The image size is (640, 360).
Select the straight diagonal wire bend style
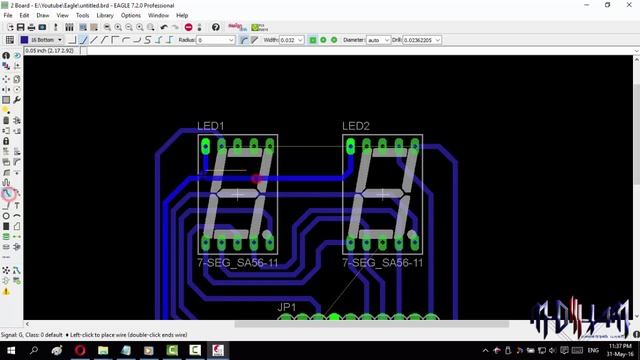click(93, 40)
